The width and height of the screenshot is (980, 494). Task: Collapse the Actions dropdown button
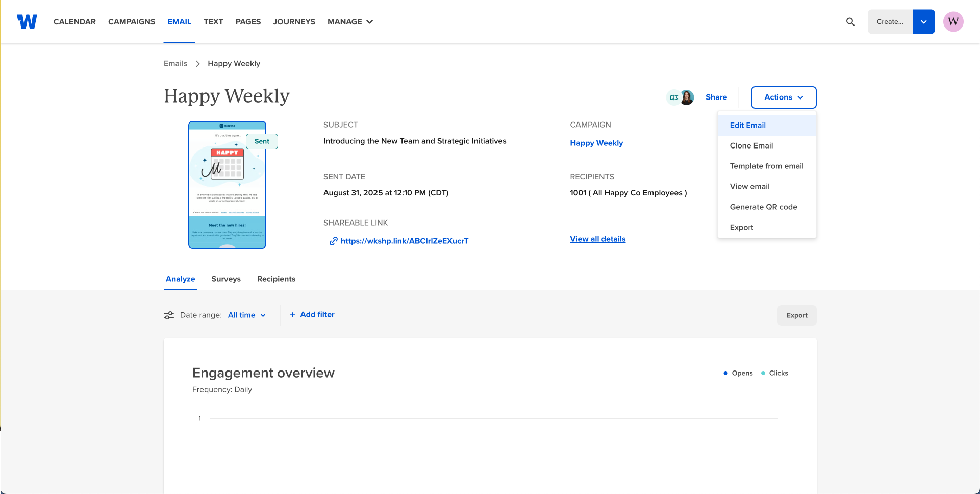784,97
